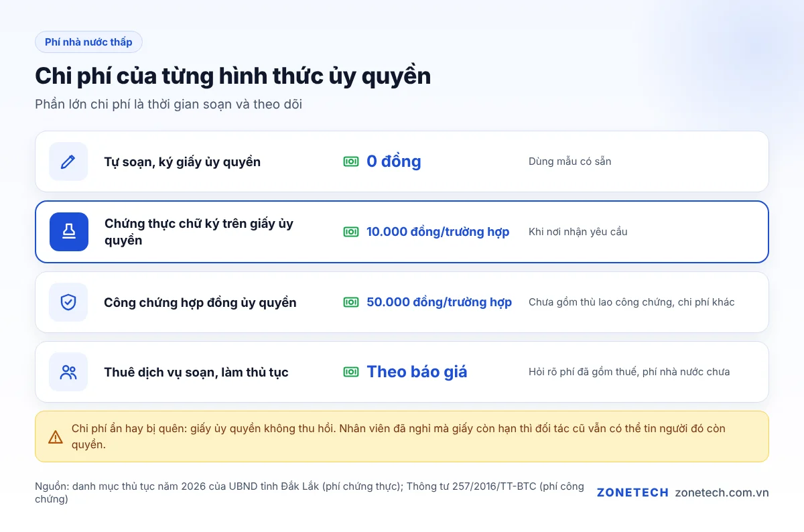Click the money icon next to 50.000 đồng/trường hợp
Screen dimensions: 804x532
tap(351, 302)
